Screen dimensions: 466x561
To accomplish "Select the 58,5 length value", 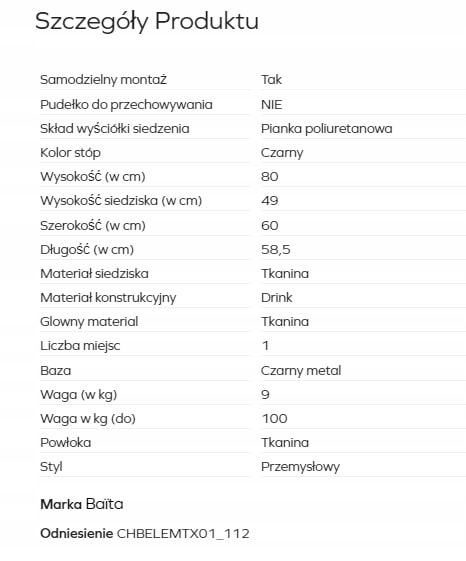I will pos(276,250).
